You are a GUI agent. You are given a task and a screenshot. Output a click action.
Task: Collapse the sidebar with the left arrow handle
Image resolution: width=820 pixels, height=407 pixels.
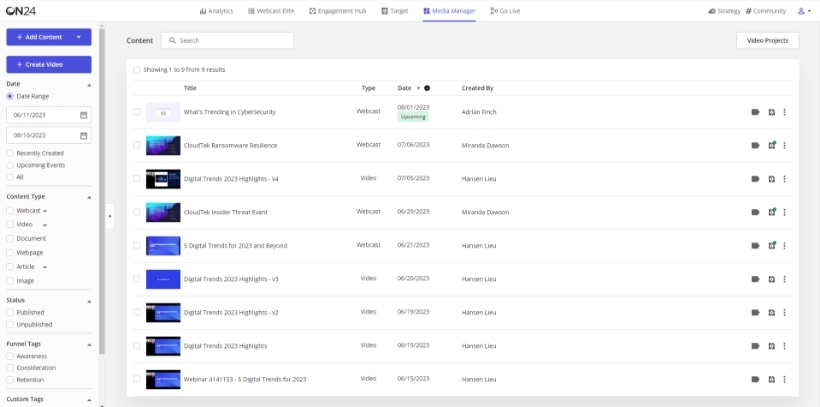[x=110, y=215]
